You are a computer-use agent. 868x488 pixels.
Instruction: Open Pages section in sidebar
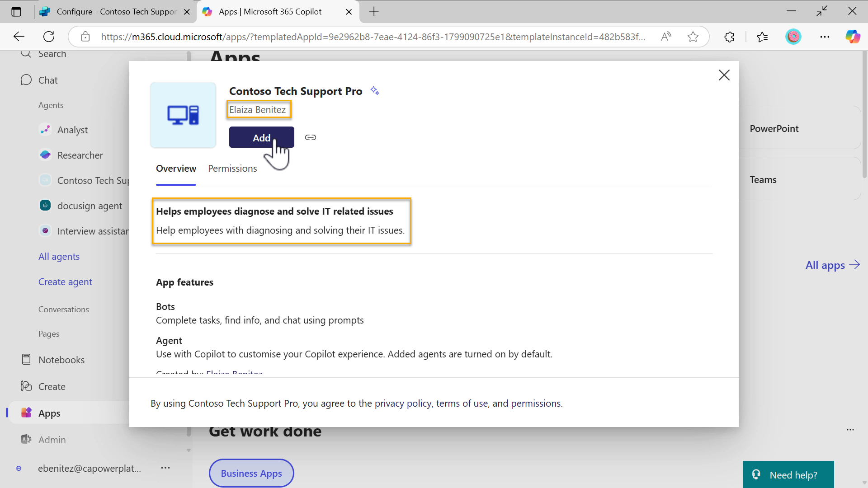pyautogui.click(x=49, y=334)
